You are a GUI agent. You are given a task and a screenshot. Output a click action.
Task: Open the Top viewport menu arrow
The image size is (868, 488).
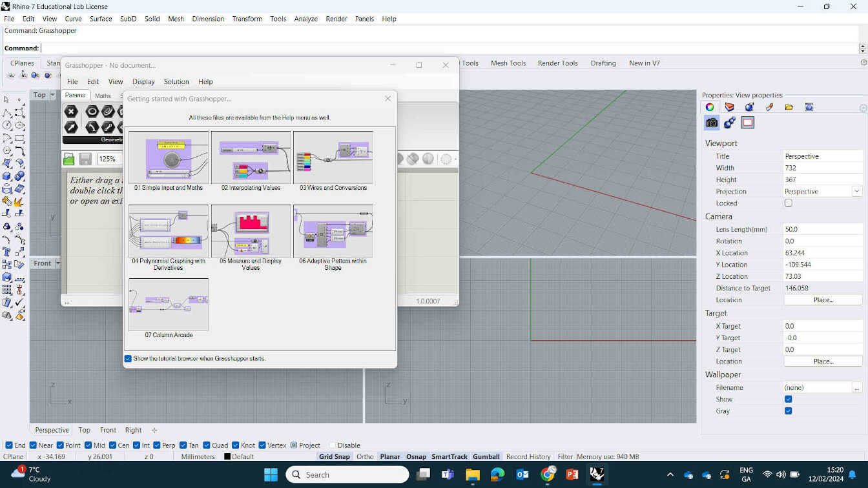(53, 95)
